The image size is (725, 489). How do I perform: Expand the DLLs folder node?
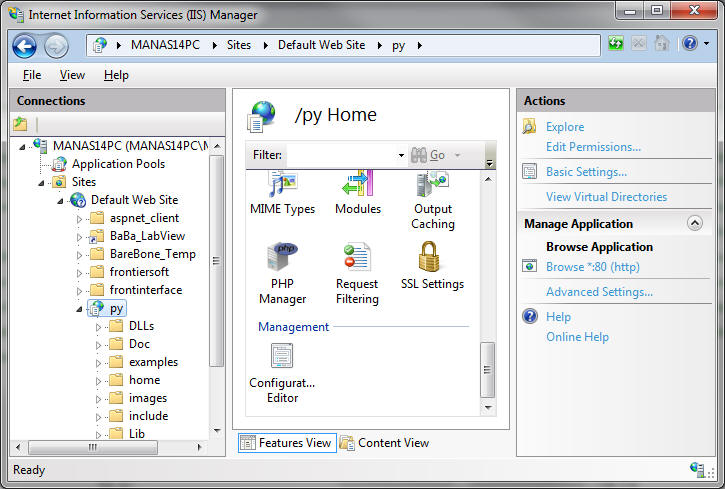coord(98,327)
